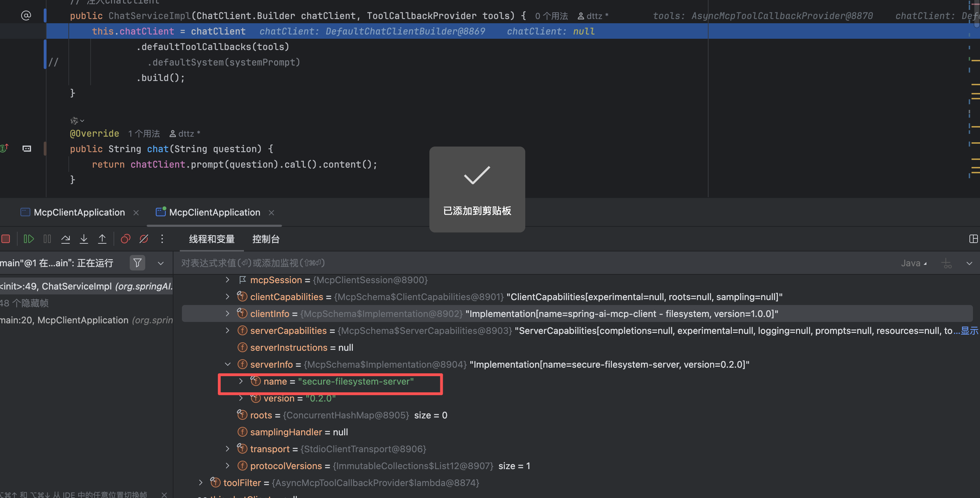
Task: Close the first McpClientApplication tab
Action: pyautogui.click(x=136, y=212)
